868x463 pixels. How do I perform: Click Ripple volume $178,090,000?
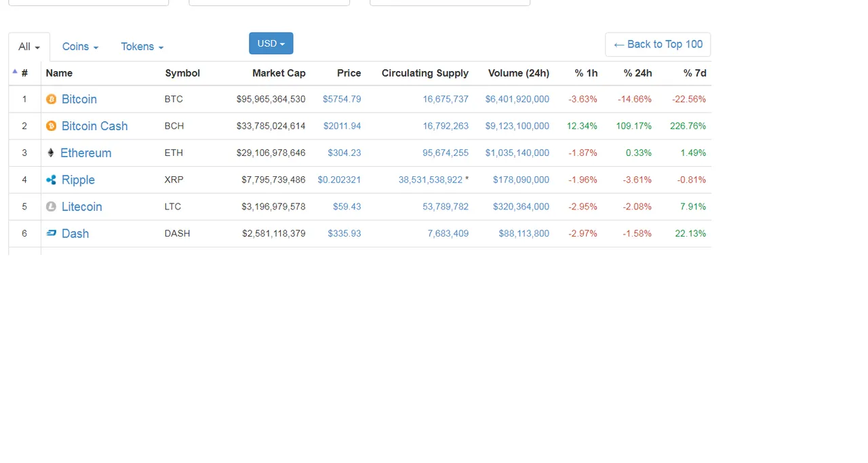(521, 180)
